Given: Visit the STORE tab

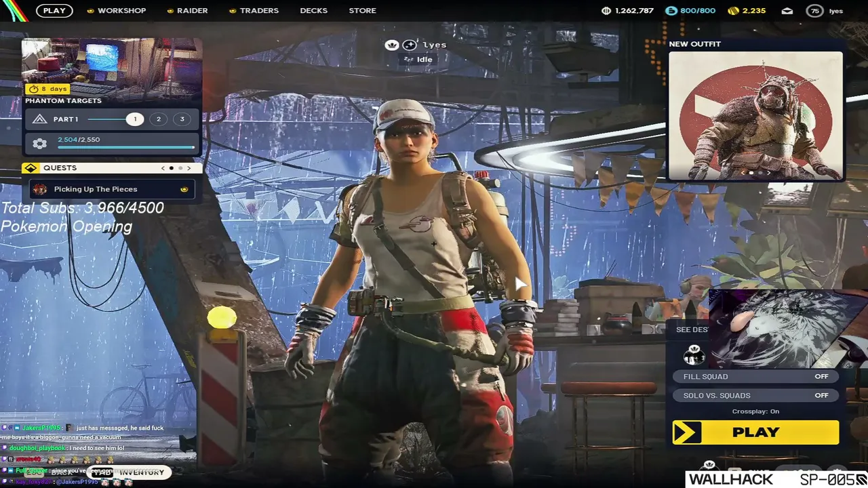Looking at the screenshot, I should pos(362,11).
